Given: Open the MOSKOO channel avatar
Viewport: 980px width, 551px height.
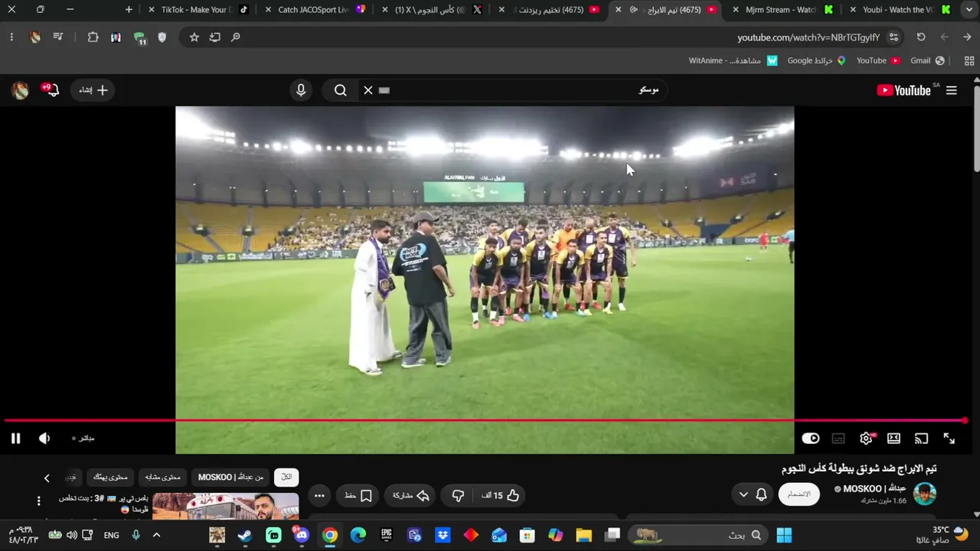Looking at the screenshot, I should coord(925,494).
